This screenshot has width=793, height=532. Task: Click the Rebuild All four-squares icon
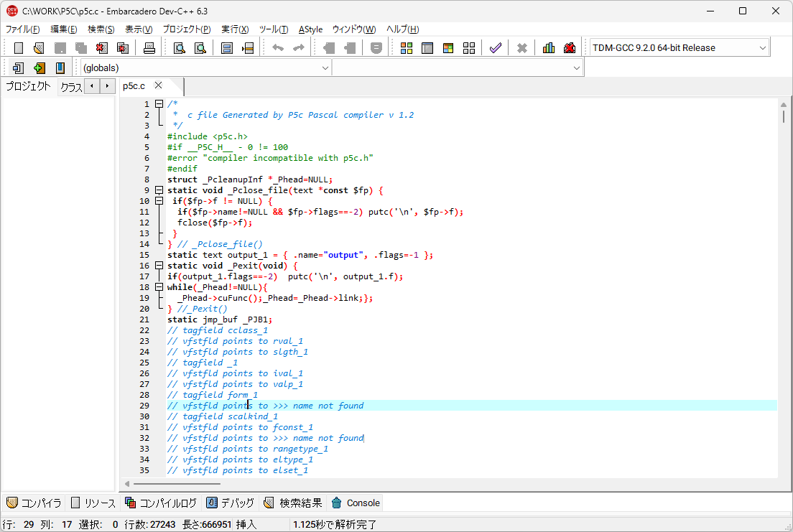469,48
